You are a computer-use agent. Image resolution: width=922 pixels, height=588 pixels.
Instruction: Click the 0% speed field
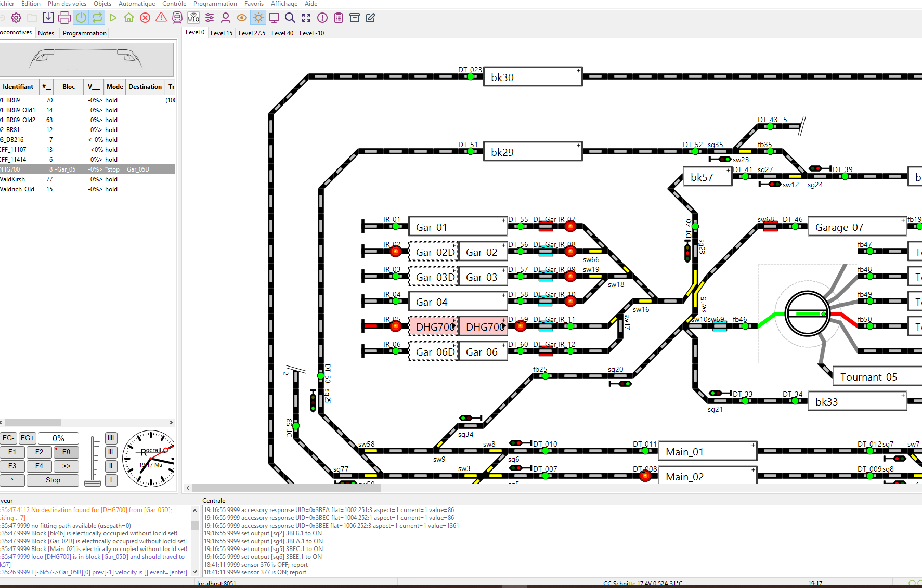pos(58,438)
